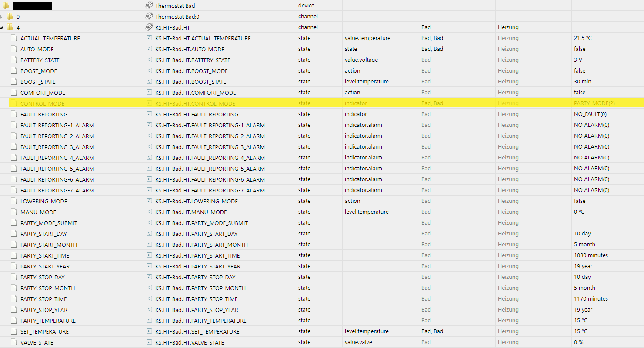
Task: Click the role value.valve
Action: pos(358,342)
